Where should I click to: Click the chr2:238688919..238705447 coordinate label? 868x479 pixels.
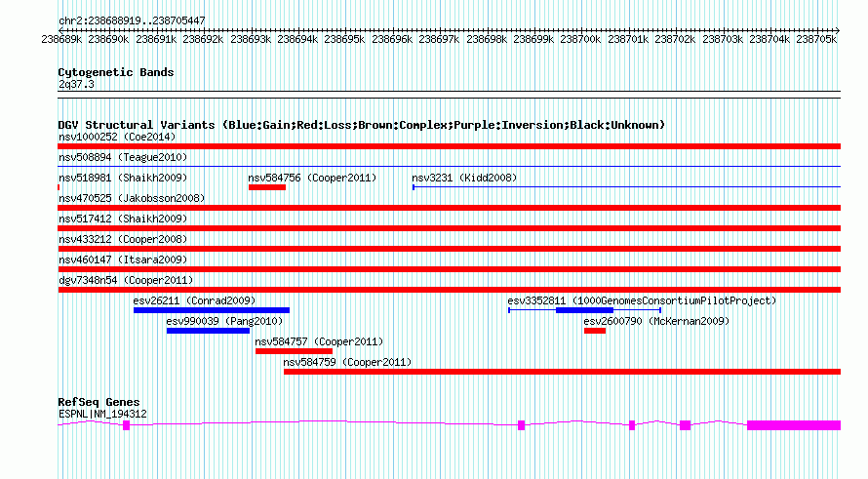(132, 20)
